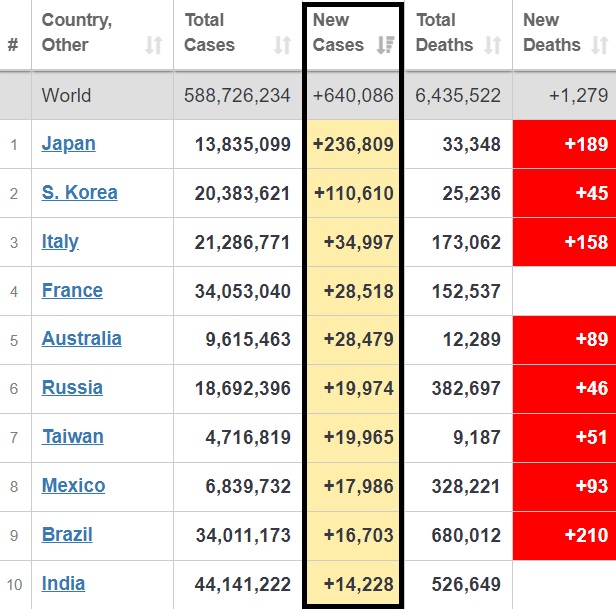Open the India country link
Image resolution: width=616 pixels, height=609 pixels.
[63, 584]
